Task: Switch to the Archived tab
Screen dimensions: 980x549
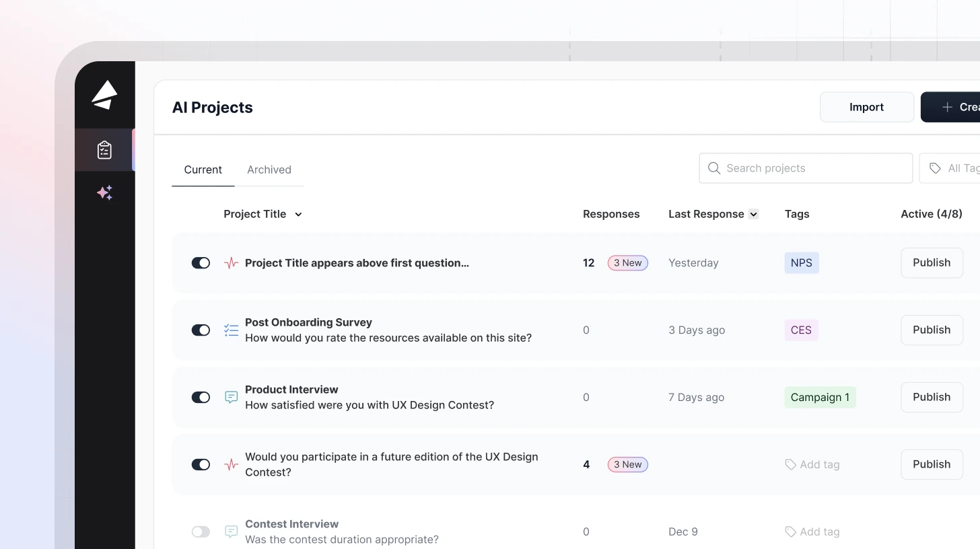Action: (269, 170)
